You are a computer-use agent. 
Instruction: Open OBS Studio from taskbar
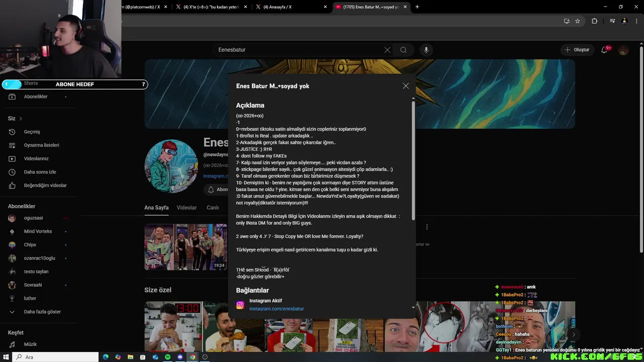(x=205, y=357)
